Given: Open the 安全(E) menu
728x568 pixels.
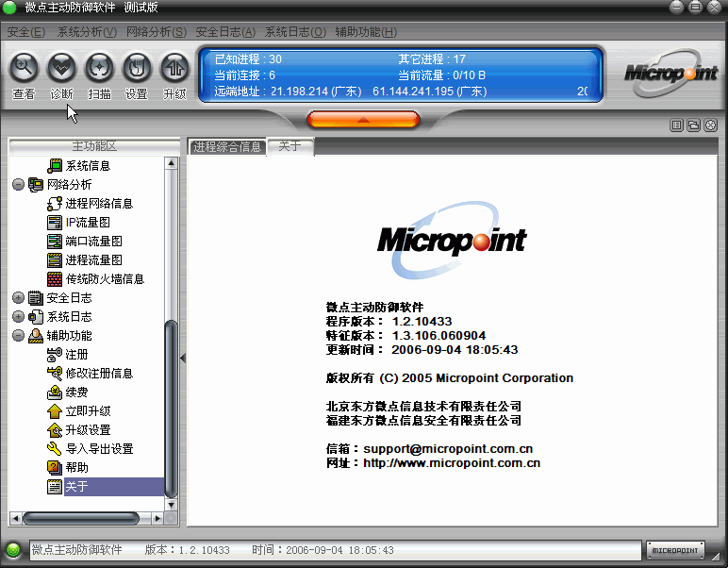Looking at the screenshot, I should [x=26, y=32].
